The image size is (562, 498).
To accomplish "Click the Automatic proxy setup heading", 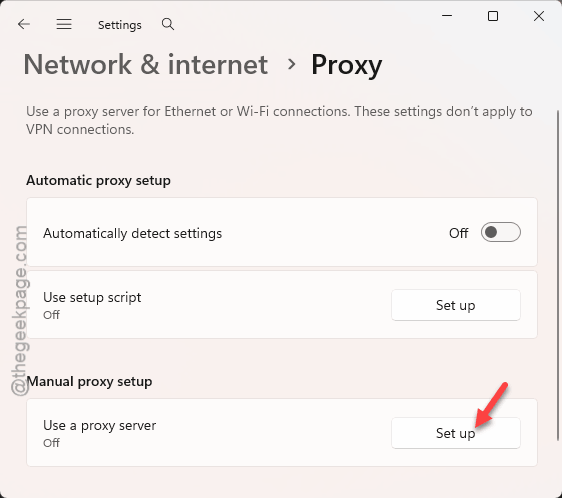I will pos(98,180).
